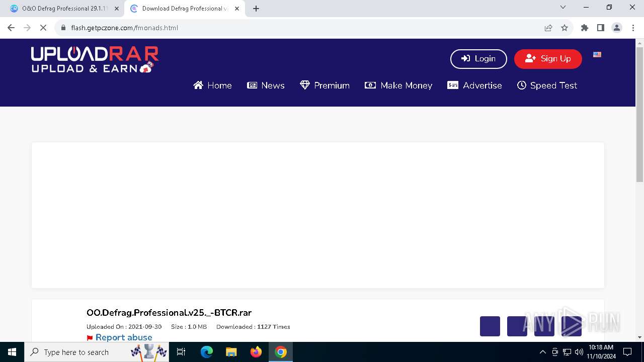Click the Chrome taskbar icon
Image resolution: width=644 pixels, height=362 pixels.
[x=281, y=352]
